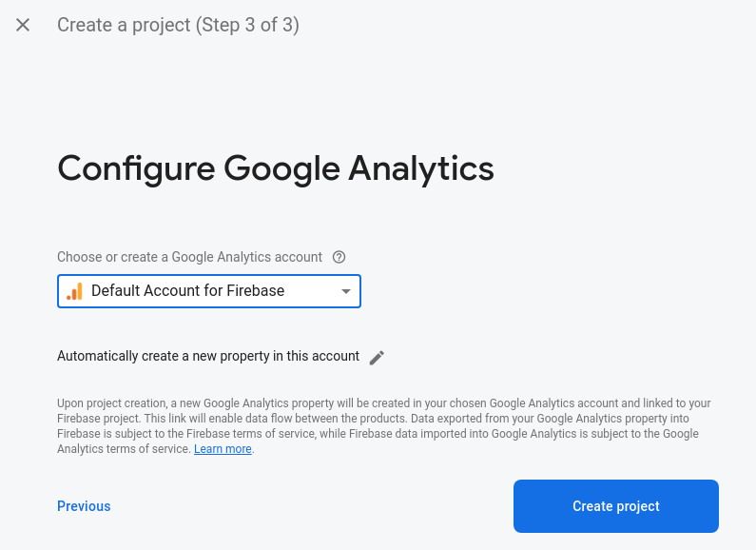Follow the Learn more link
The image size is (756, 550).
[x=223, y=449]
